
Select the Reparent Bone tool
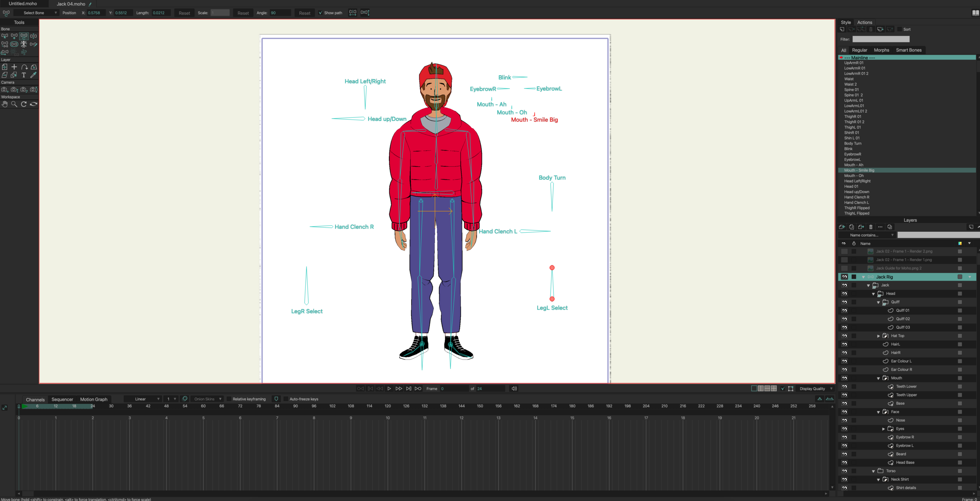point(5,44)
